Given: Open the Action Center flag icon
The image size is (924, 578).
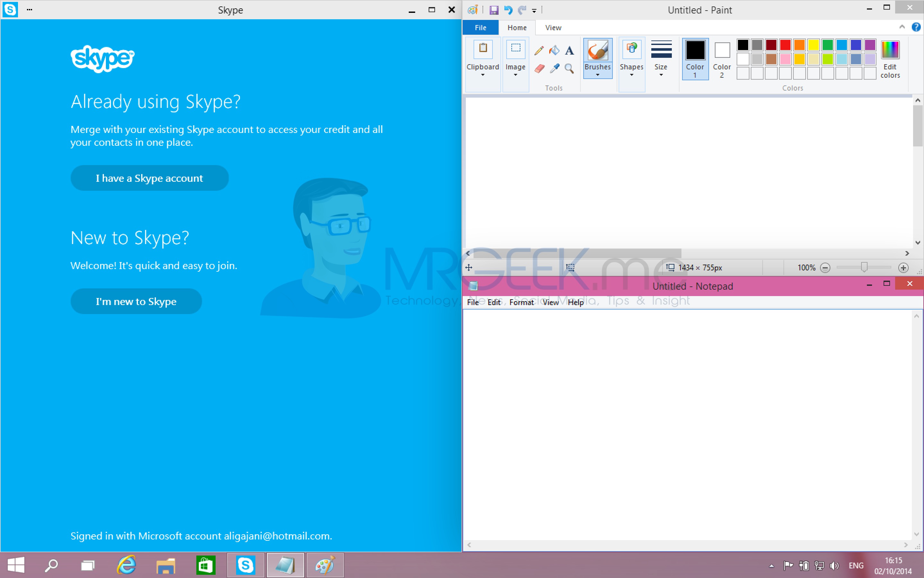Looking at the screenshot, I should pyautogui.click(x=788, y=565).
